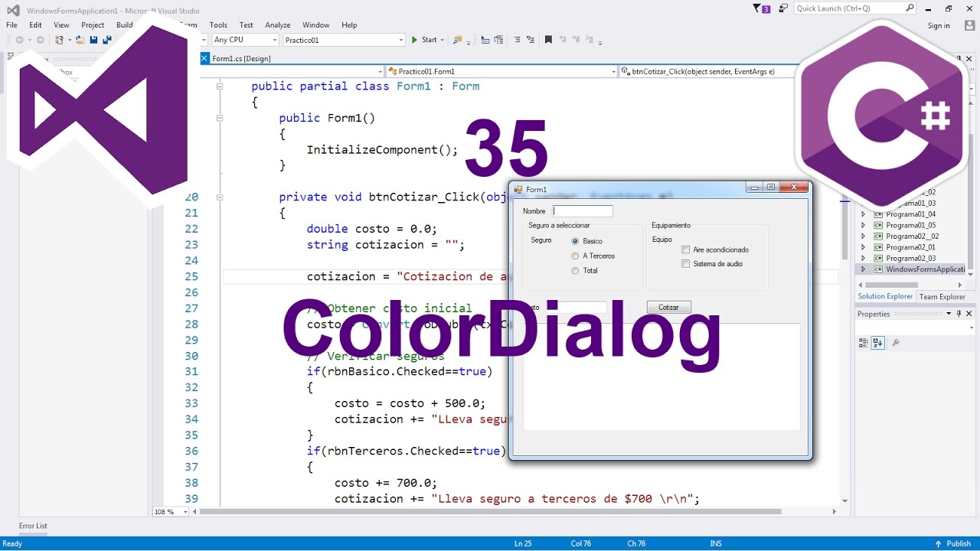Pin the Properties panel with the pushpin
Viewport: 980px width, 551px height.
point(959,314)
